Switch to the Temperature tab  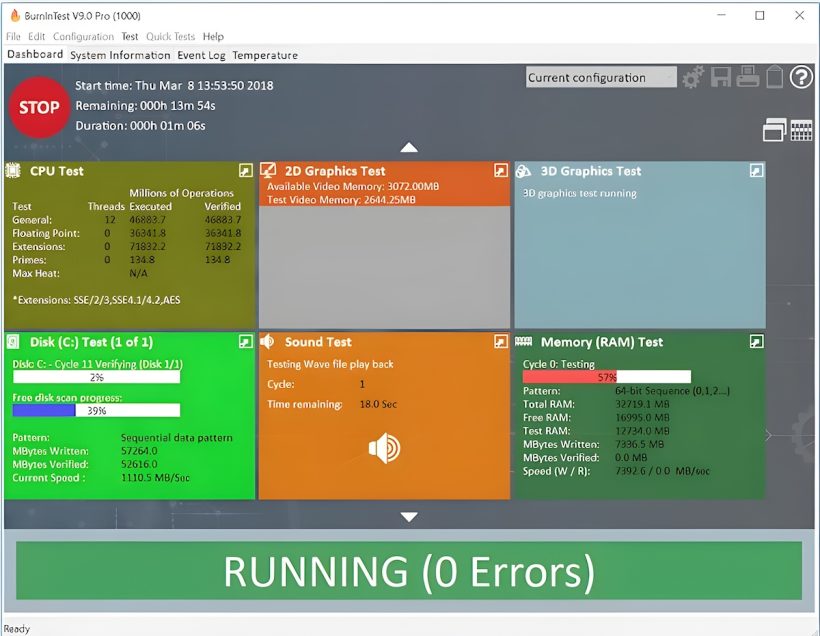tap(265, 55)
